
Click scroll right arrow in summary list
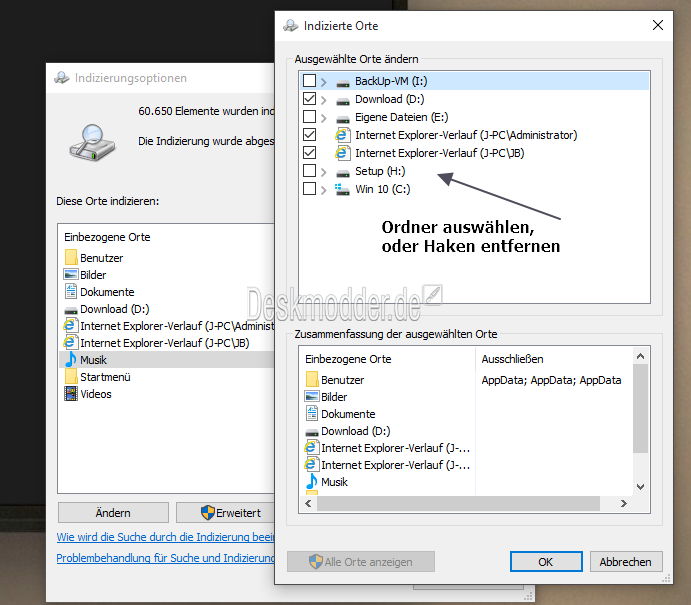tap(623, 503)
